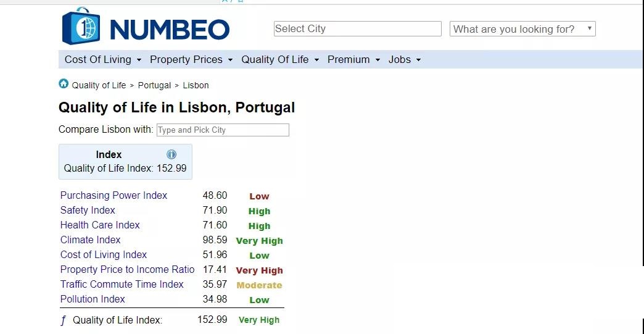644x334 pixels.
Task: Click the home icon in breadcrumb
Action: [64, 84]
